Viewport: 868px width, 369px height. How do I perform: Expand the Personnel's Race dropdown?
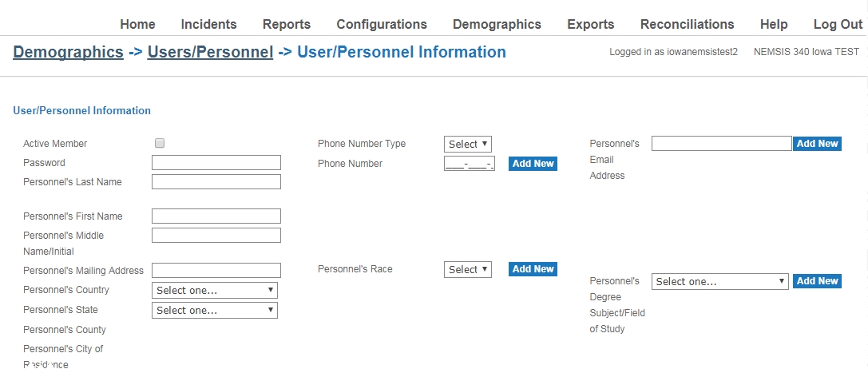[468, 269]
